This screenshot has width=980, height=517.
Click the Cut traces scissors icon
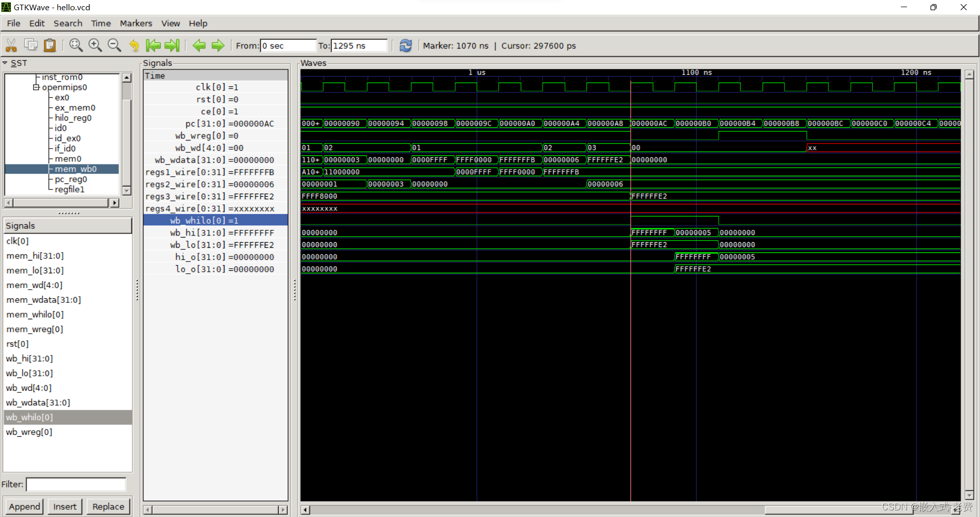11,45
